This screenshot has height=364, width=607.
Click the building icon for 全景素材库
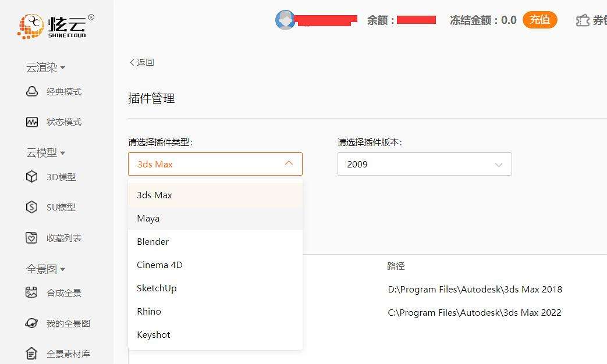32,354
